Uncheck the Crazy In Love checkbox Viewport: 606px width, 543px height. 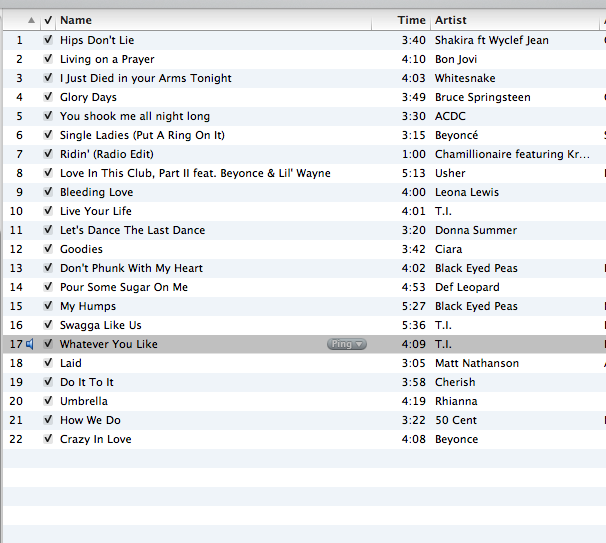pos(48,439)
